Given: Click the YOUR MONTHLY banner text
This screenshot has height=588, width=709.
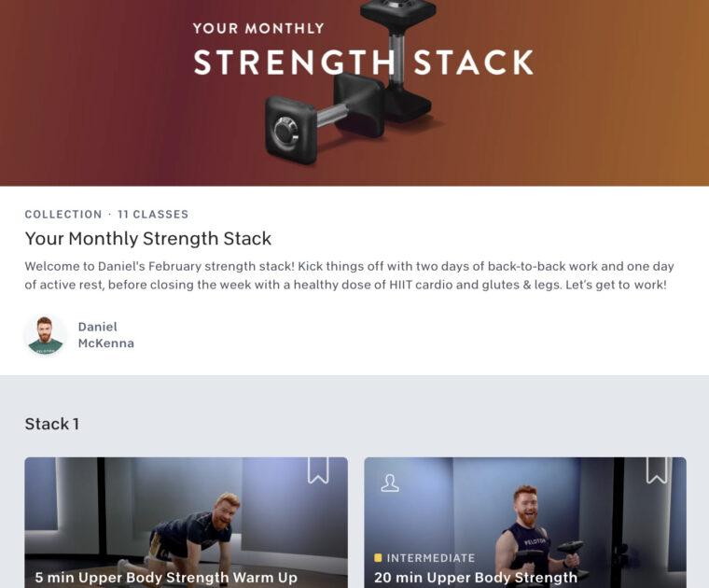Looking at the screenshot, I should (258, 28).
